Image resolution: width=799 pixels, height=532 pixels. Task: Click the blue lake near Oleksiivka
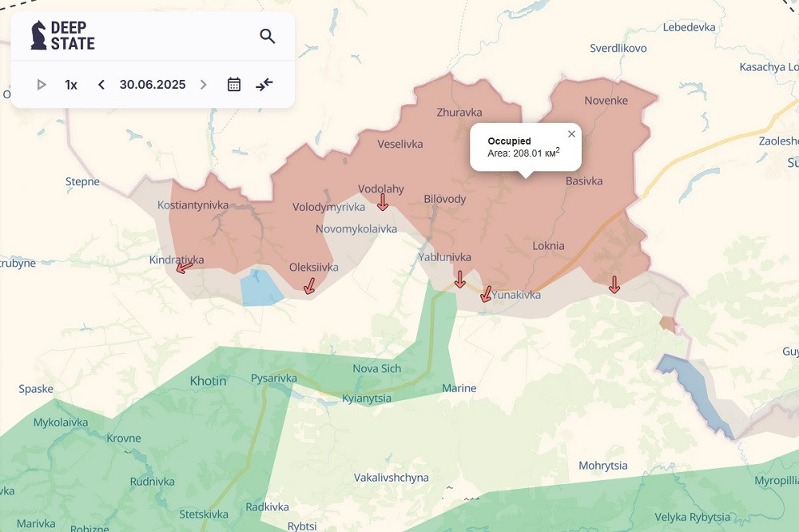pyautogui.click(x=261, y=288)
